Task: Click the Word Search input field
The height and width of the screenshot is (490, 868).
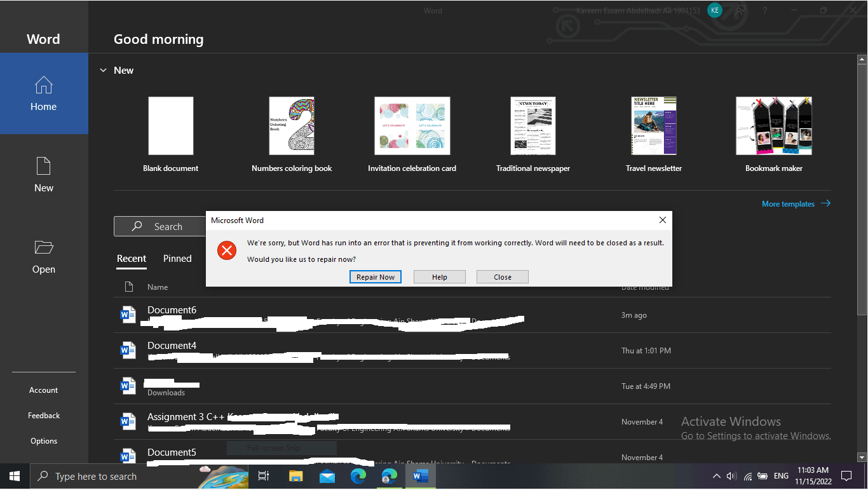Action: [161, 226]
